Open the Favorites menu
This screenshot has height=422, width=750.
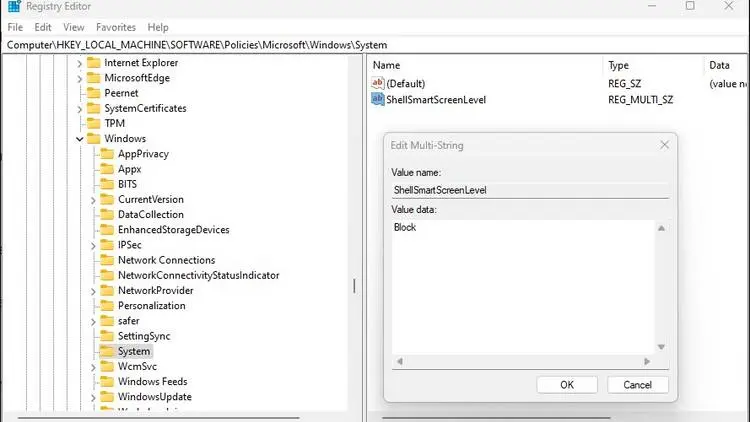point(116,28)
